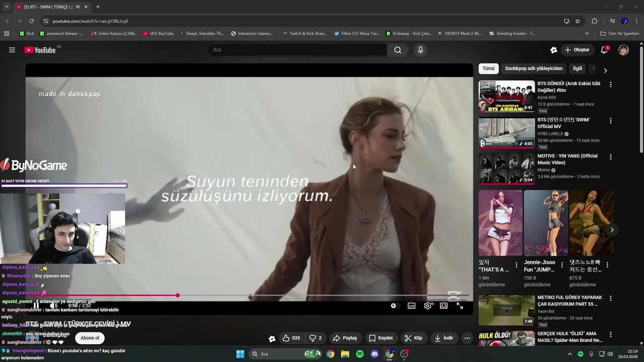644x362 pixels.
Task: Start voice search with microphone icon
Action: point(421,50)
